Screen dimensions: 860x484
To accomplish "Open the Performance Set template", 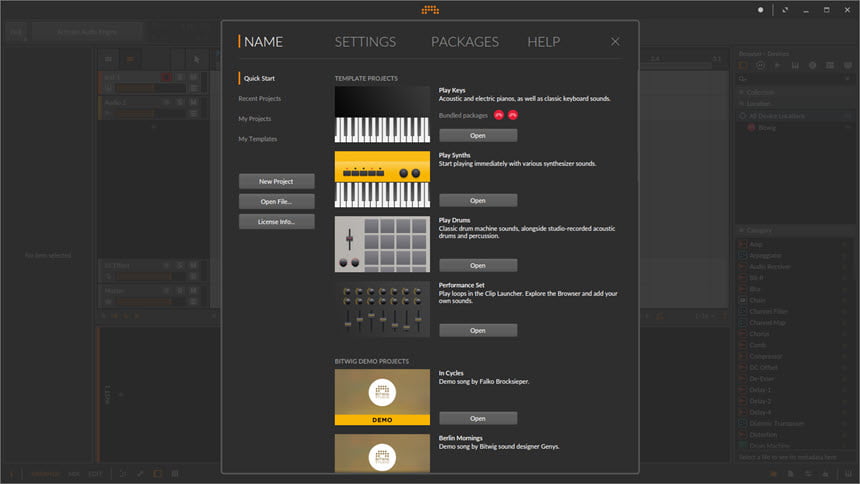I will (478, 330).
